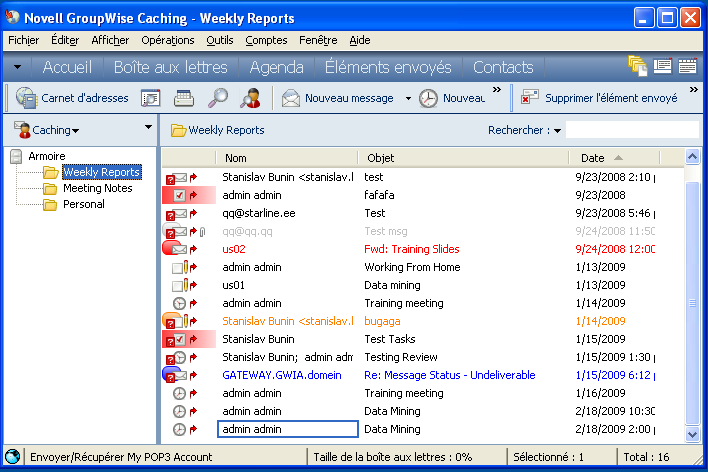Click the list view icon on nav bar
The image size is (708, 472).
point(662,66)
